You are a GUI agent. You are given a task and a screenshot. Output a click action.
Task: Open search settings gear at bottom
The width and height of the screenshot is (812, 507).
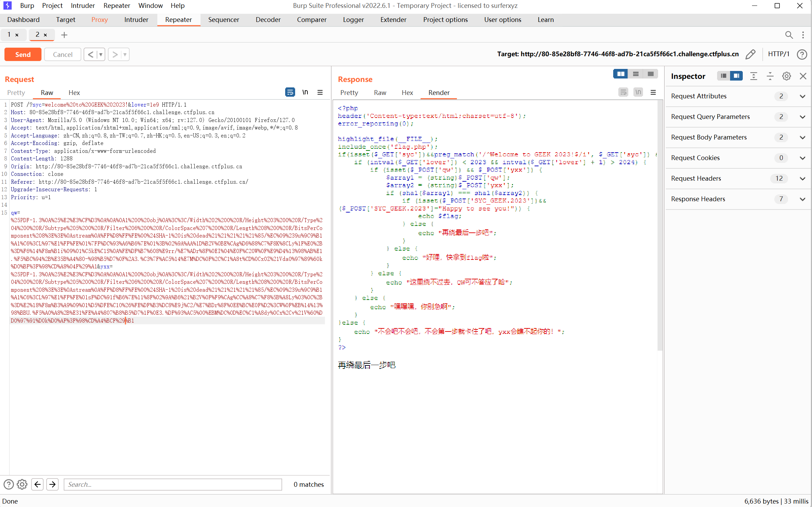coord(22,484)
